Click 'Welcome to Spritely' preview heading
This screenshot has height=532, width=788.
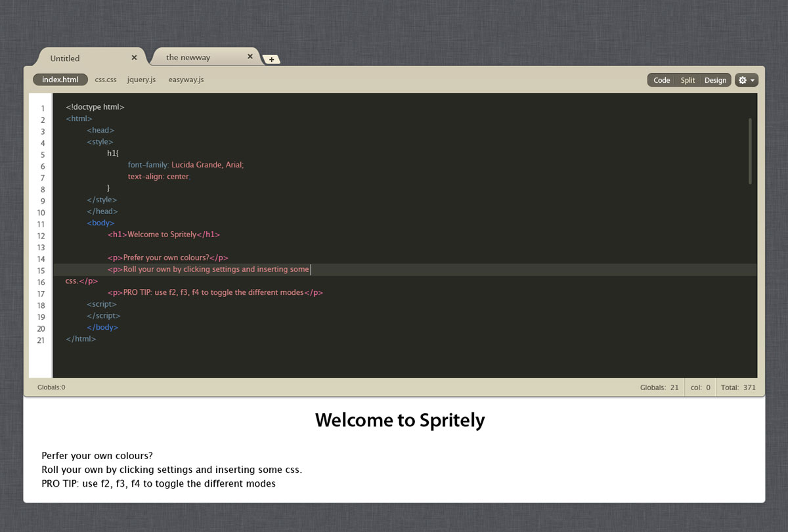[400, 420]
